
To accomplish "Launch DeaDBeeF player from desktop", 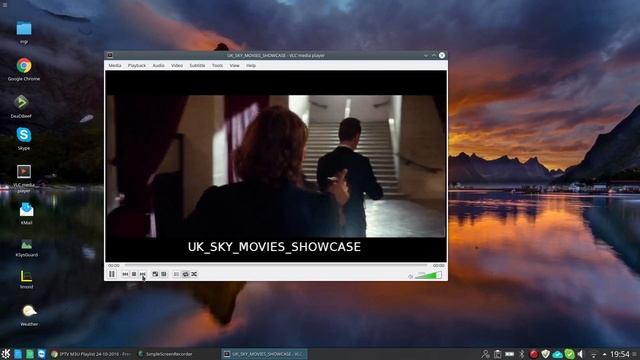I will point(21,106).
